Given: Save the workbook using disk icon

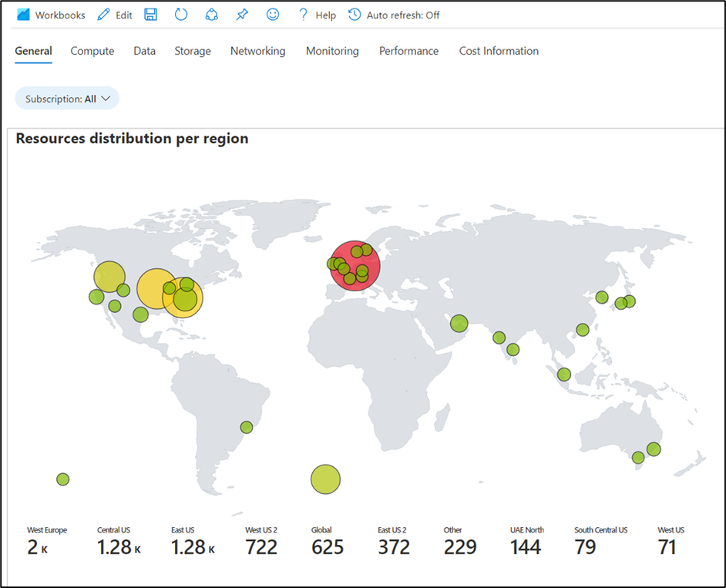Looking at the screenshot, I should click(x=150, y=15).
